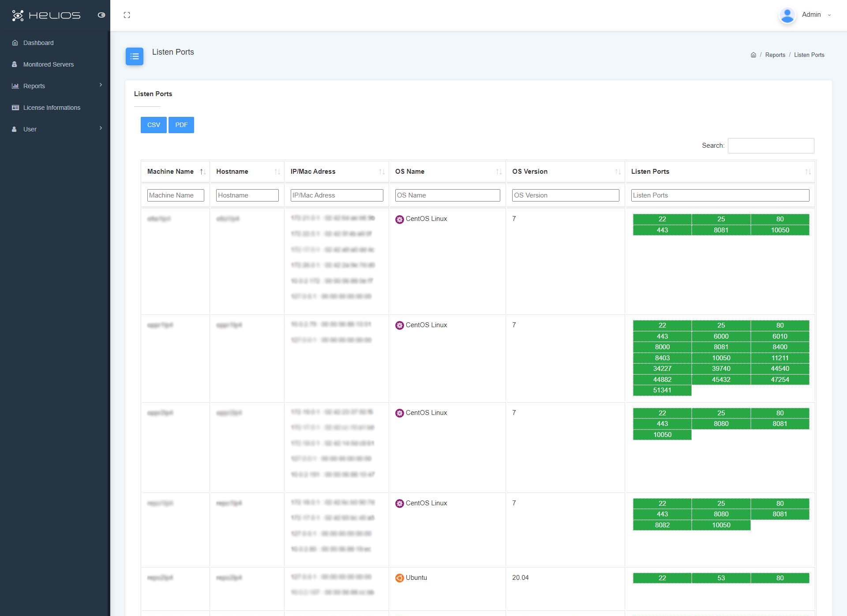Toggle sorting on the Hostname column
847x616 pixels.
tap(277, 172)
